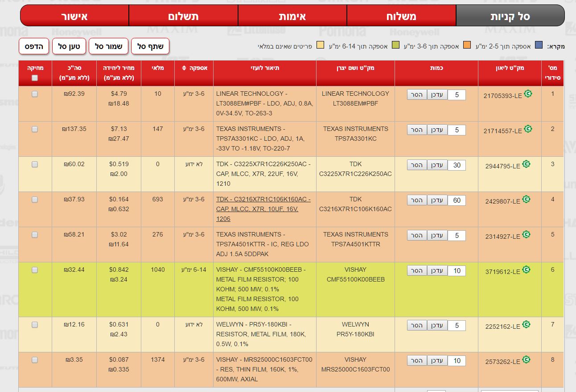Click הסר for PR5Y-180KBI row
Viewport: 576px width, 392px height.
pyautogui.click(x=417, y=325)
